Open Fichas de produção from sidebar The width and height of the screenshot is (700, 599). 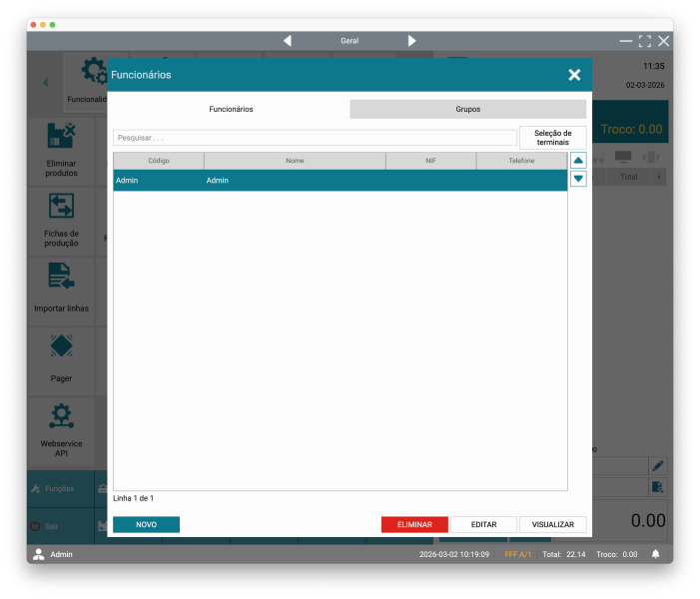click(61, 207)
